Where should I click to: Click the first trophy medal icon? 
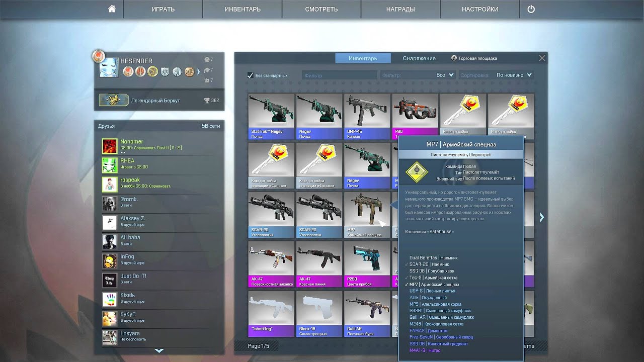128,71
